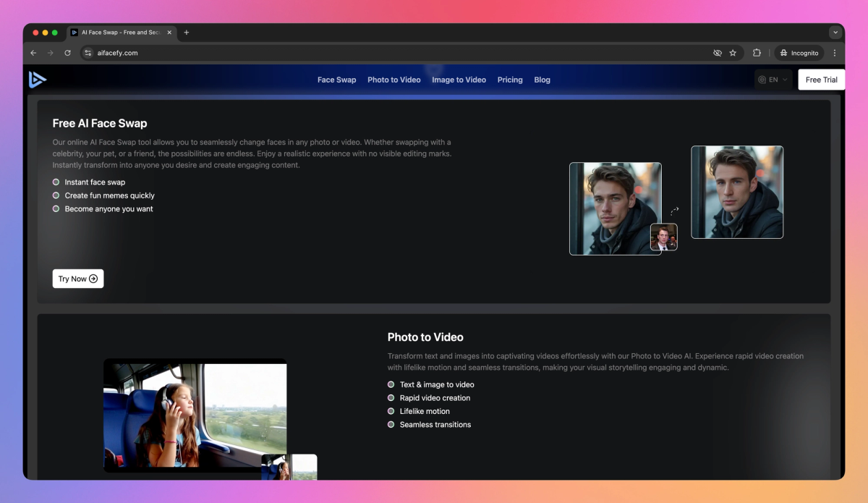Open the browser extensions puzzle icon
This screenshot has height=503, width=868.
pos(757,53)
